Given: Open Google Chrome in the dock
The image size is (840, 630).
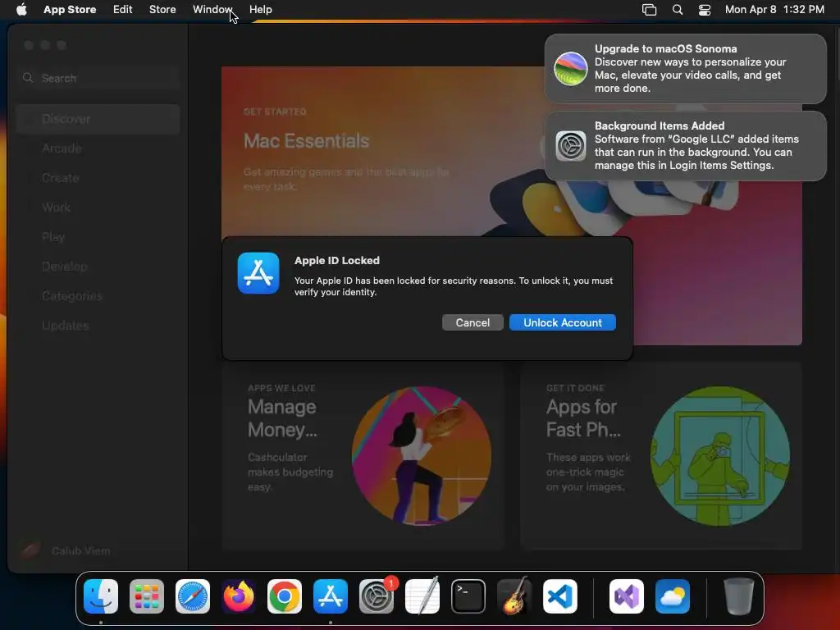Looking at the screenshot, I should 285,596.
